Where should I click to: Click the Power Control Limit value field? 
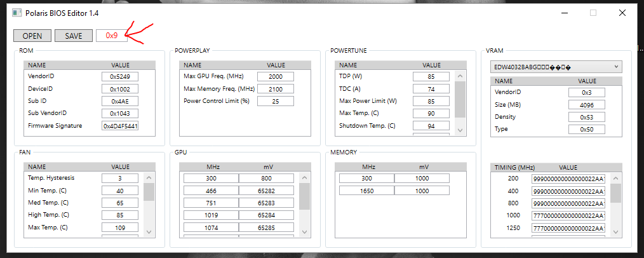tap(276, 102)
